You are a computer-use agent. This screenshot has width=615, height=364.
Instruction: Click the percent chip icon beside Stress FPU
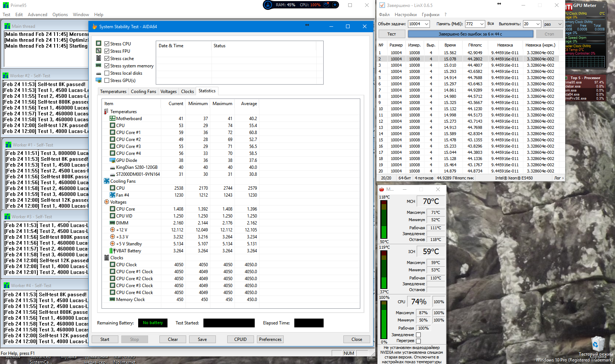(99, 51)
